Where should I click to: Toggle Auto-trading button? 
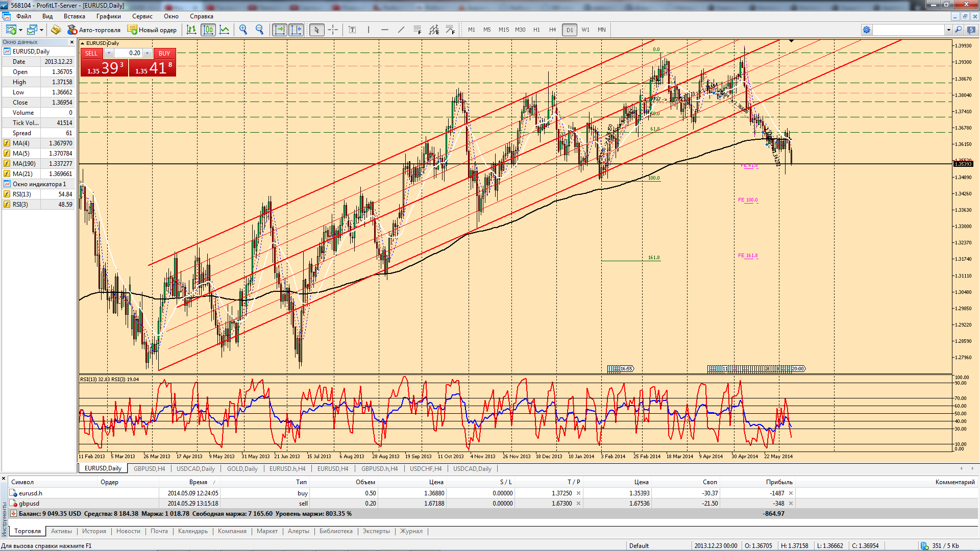[94, 30]
